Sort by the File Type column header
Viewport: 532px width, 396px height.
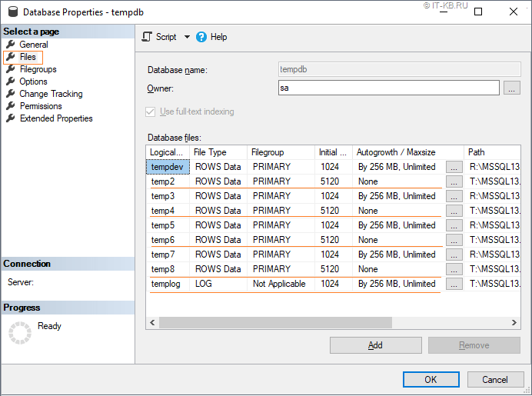[x=218, y=152]
